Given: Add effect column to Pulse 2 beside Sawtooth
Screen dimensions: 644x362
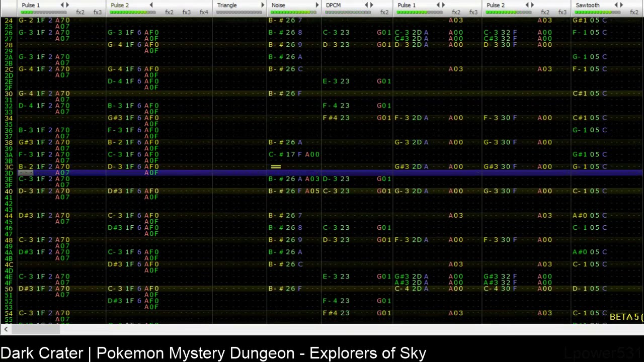Looking at the screenshot, I should click(532, 5).
